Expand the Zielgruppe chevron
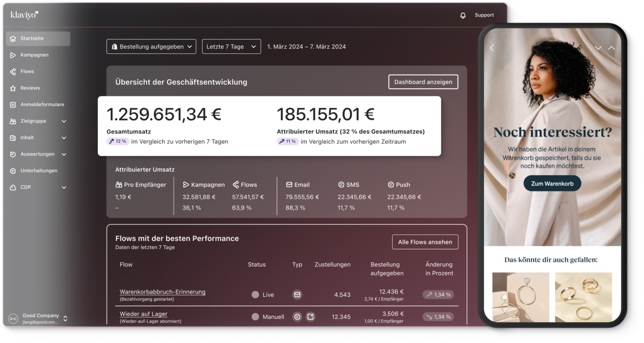Viewport: 644px width, 343px height. [64, 121]
